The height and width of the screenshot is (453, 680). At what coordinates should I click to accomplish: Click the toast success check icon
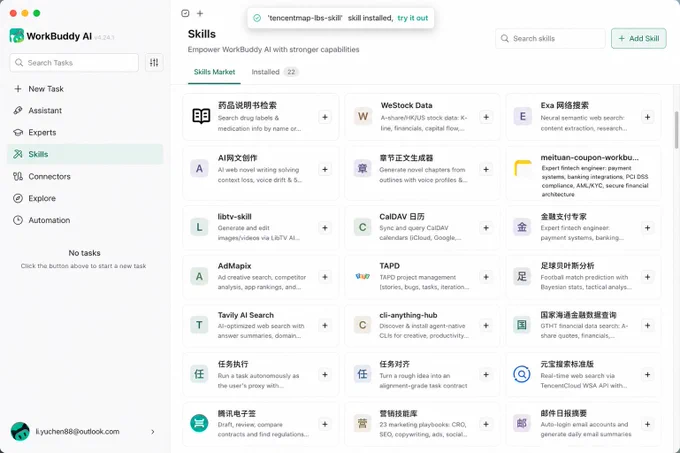257,18
